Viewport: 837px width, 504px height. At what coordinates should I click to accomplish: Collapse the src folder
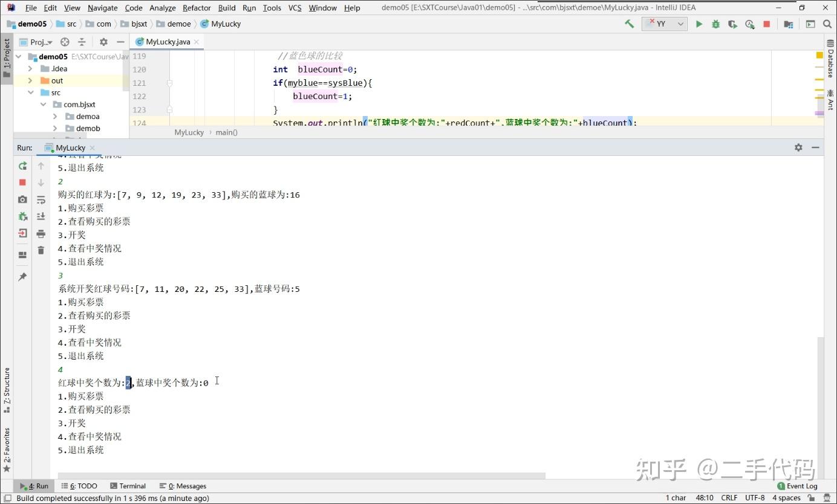coord(30,93)
